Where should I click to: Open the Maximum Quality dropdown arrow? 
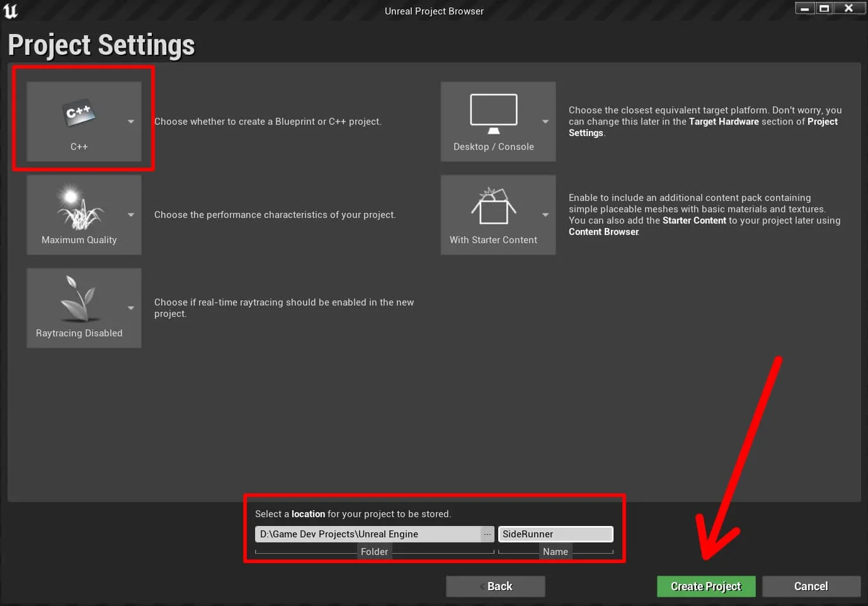coord(131,215)
